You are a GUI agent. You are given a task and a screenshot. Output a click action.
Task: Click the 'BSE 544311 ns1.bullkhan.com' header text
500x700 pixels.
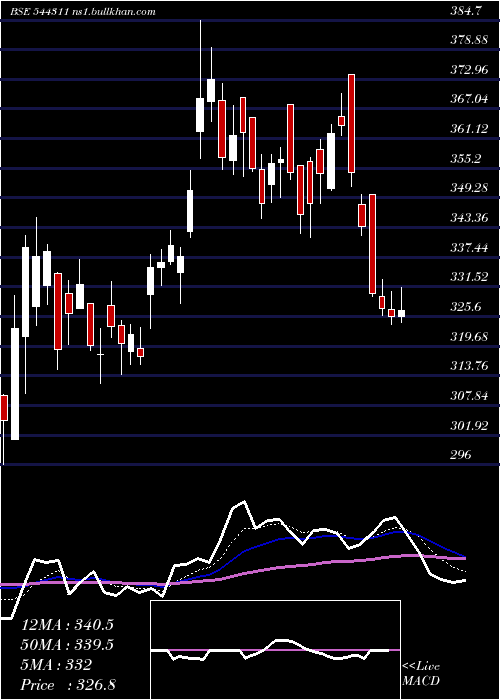pos(83,12)
